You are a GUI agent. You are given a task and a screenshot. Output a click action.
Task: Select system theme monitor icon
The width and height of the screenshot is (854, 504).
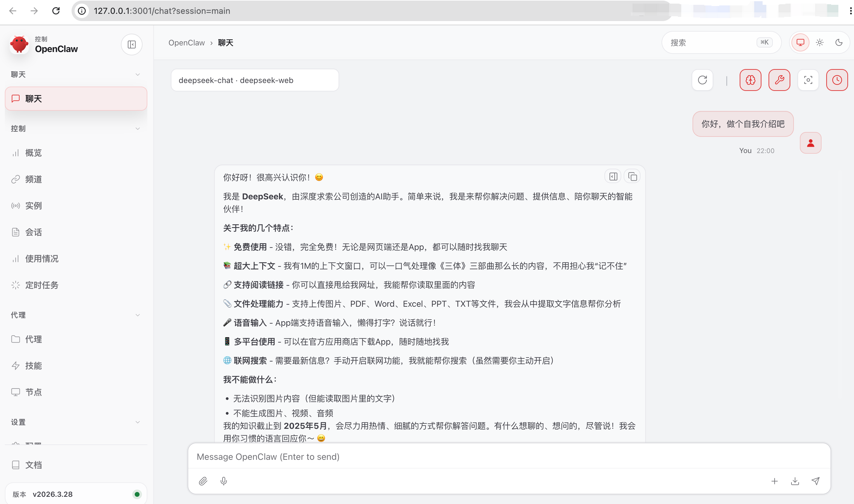(800, 42)
